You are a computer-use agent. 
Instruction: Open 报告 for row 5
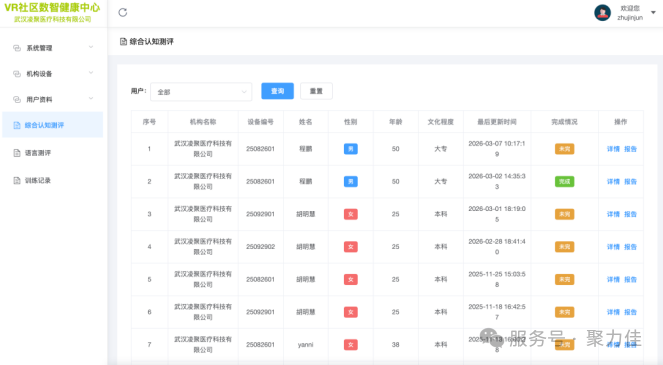point(630,279)
